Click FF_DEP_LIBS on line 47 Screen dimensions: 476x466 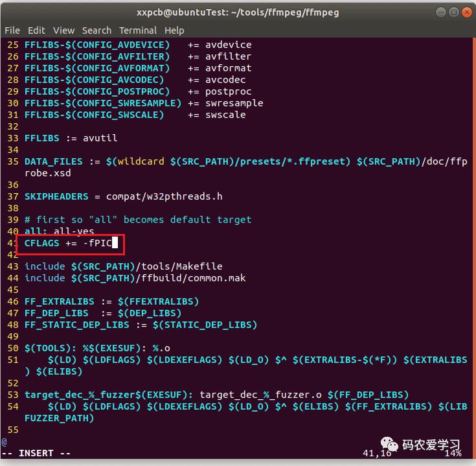pos(56,313)
